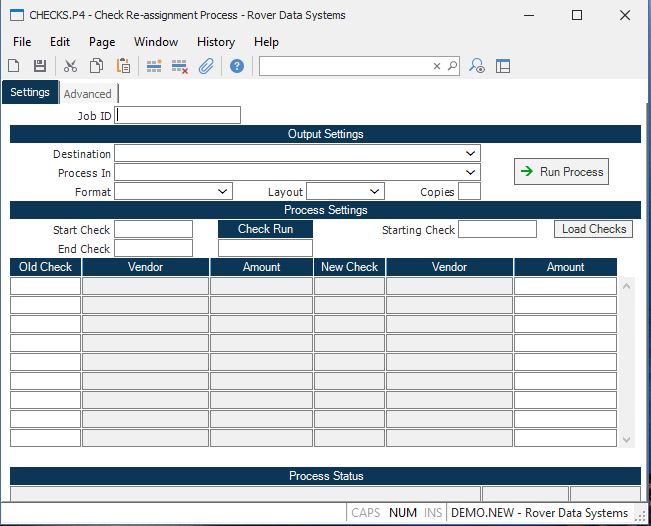Expand the Destination dropdown
The height and width of the screenshot is (526, 651).
pos(471,154)
